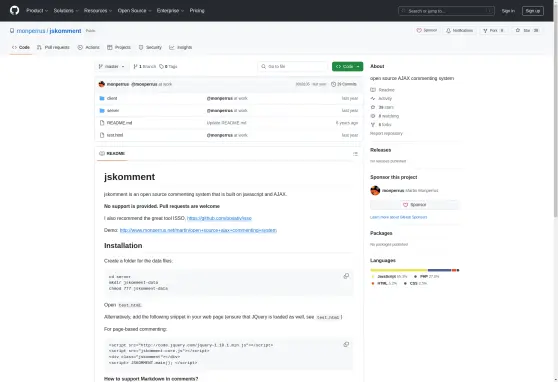The image size is (558, 382).
Task: Click the Notifications bell button
Action: coord(459,31)
